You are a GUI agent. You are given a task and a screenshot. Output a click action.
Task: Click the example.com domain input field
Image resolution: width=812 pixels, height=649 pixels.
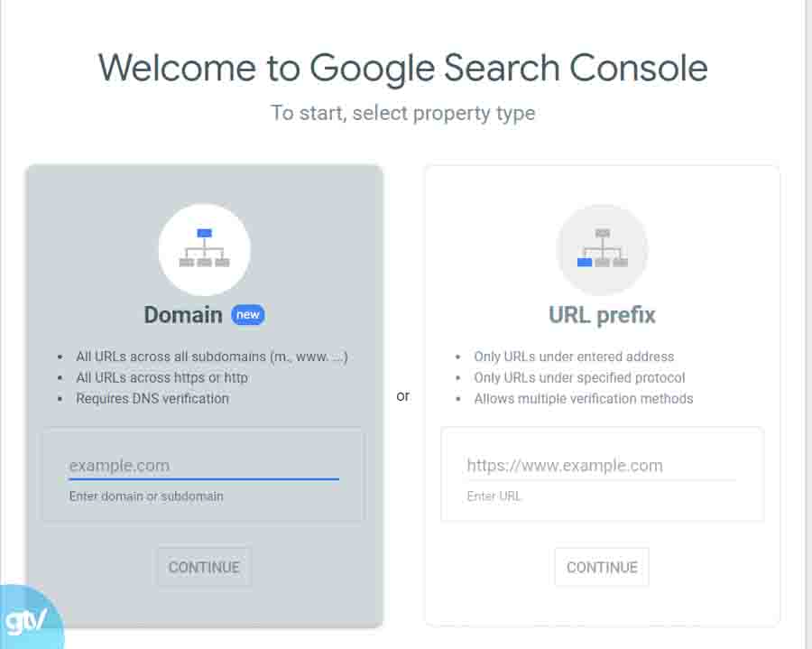pyautogui.click(x=203, y=465)
